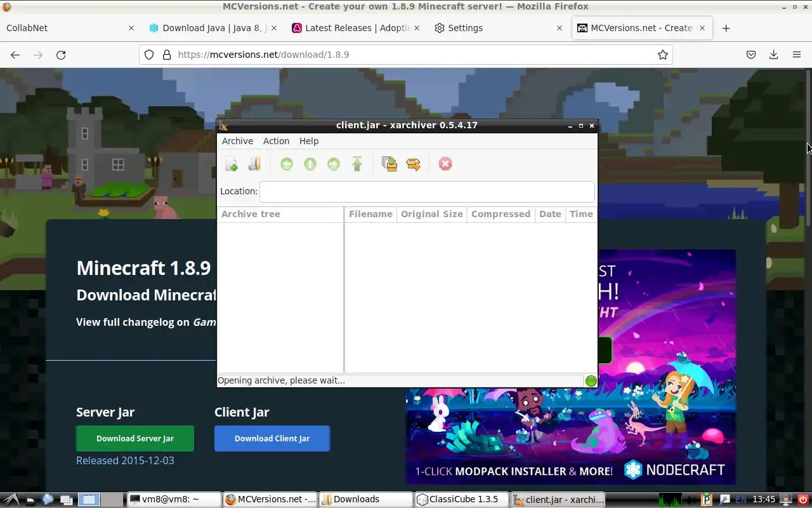The width and height of the screenshot is (812, 508).
Task: Open Firefox downloads panel icon
Action: click(x=773, y=55)
